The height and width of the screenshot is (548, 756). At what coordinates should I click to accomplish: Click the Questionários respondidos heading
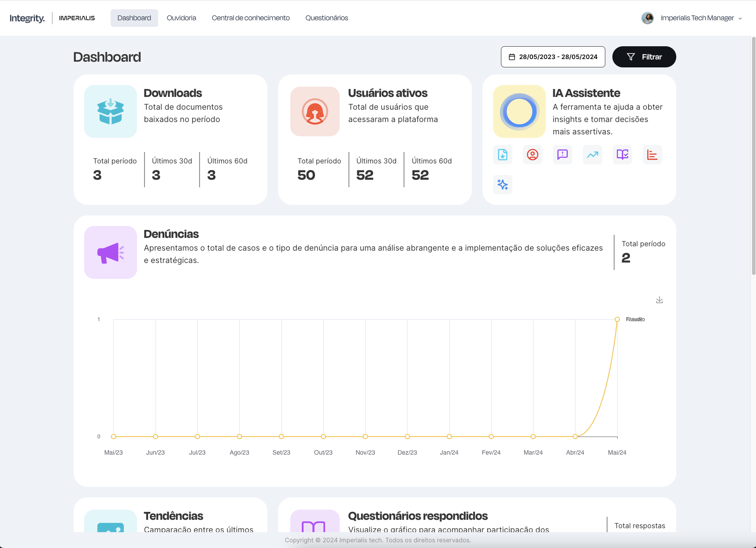[418, 516]
